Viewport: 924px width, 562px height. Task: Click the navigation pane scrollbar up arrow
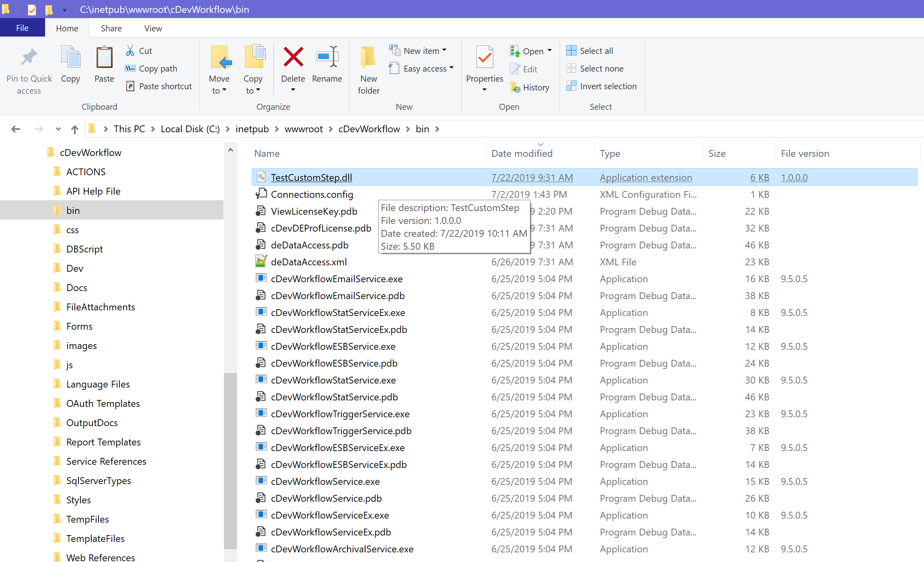(230, 150)
